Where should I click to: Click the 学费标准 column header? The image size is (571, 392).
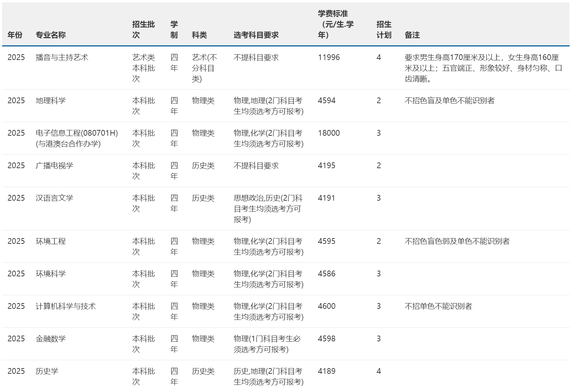336,24
